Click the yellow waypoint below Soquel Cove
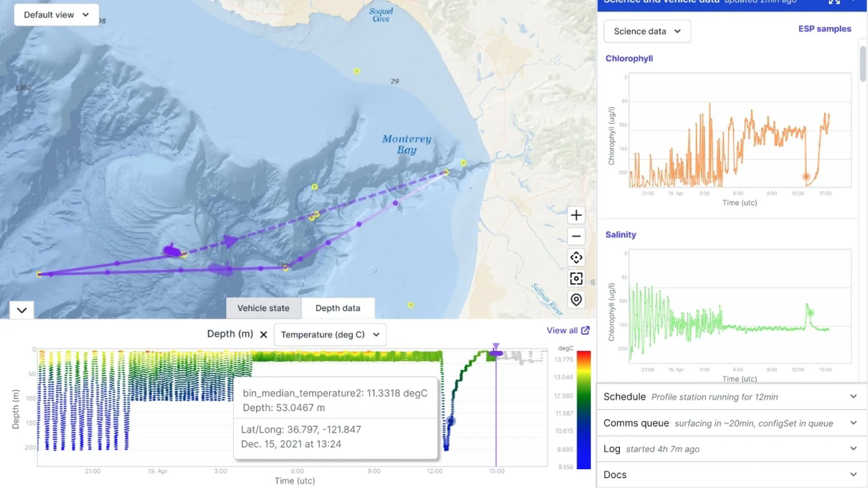868x488 pixels. point(357,71)
